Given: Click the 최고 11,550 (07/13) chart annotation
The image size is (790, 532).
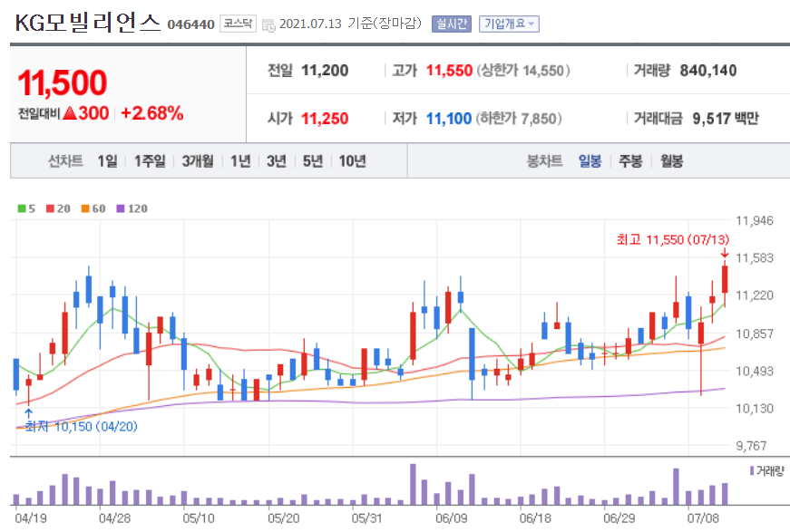Looking at the screenshot, I should pos(673,239).
